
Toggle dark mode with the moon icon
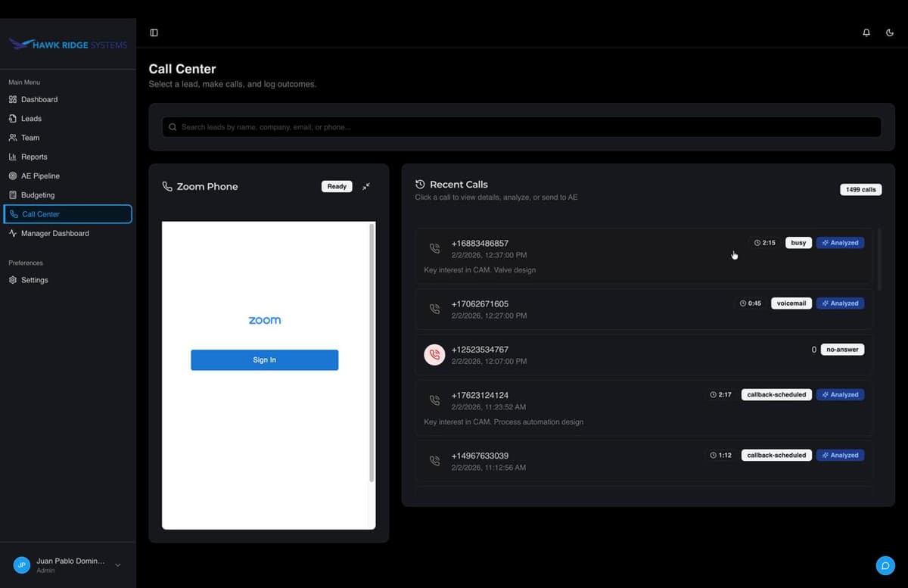click(890, 33)
